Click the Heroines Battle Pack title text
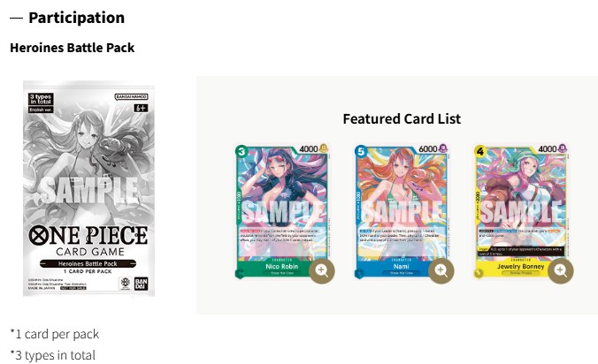Image resolution: width=598 pixels, height=364 pixels. click(x=73, y=48)
